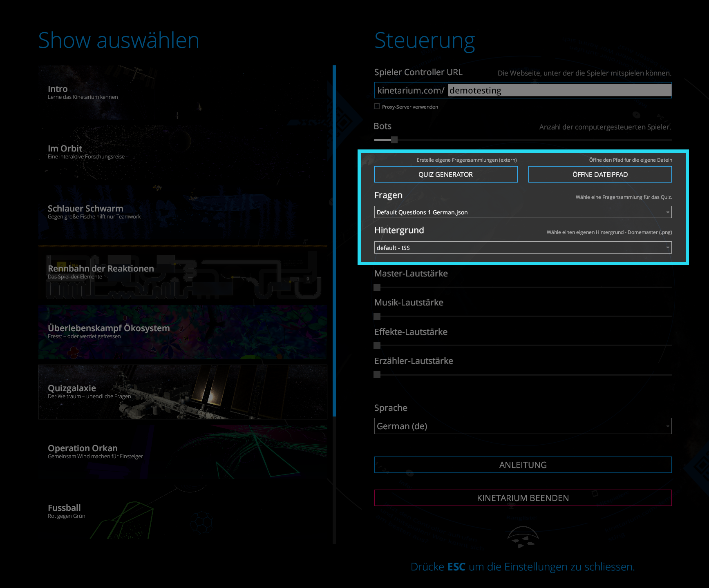The width and height of the screenshot is (709, 588).
Task: Pick the Überlebenskampf Ökosystem show
Action: tap(182, 332)
